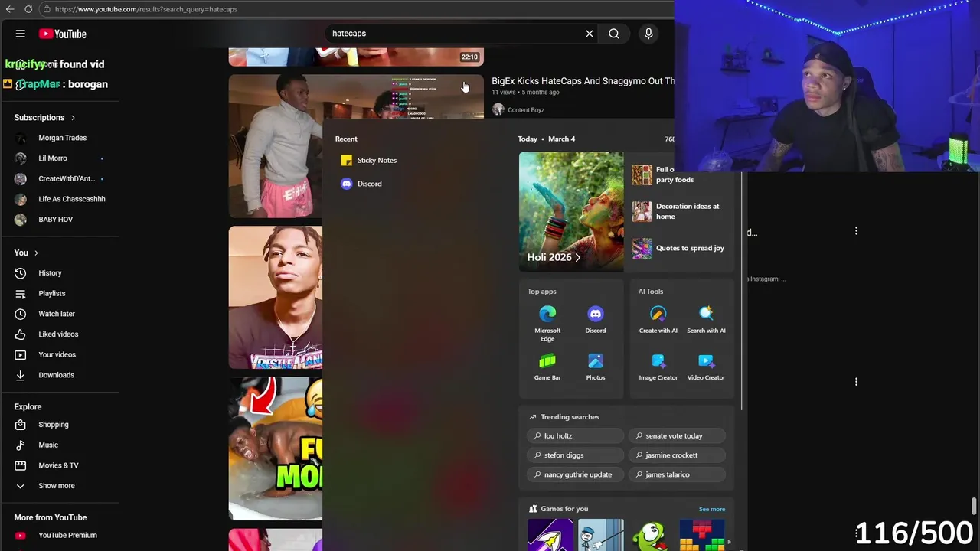Image resolution: width=980 pixels, height=551 pixels.
Task: Focus the YouTube search box
Action: point(456,34)
